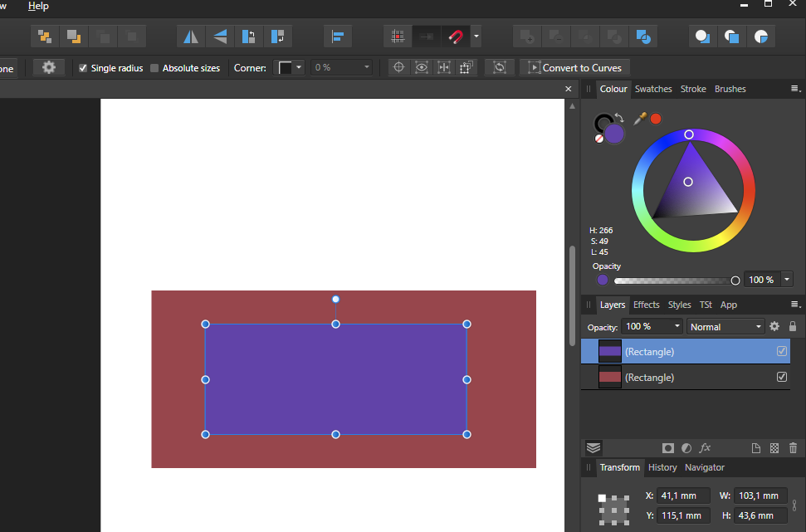806x532 pixels.
Task: Delete layer with the trash icon
Action: tap(793, 448)
